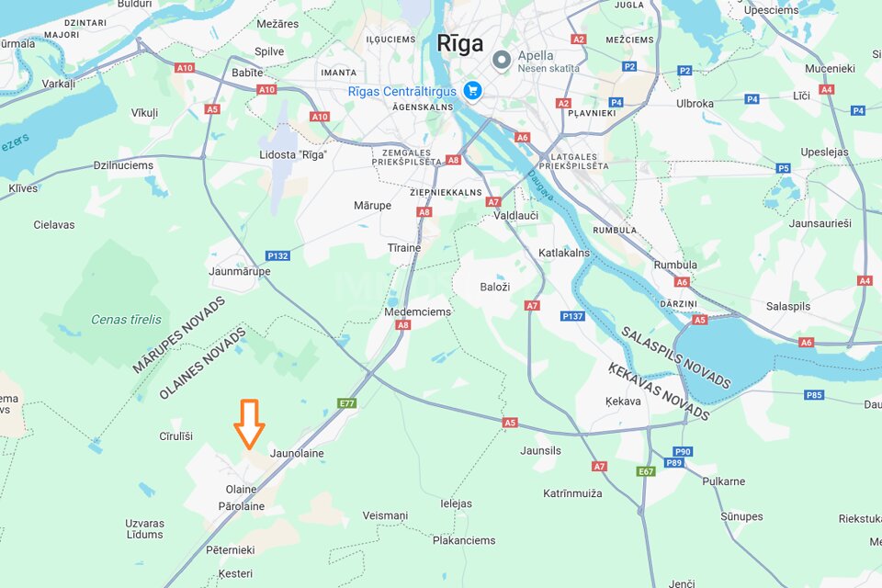Click the Rīgas Centrāltirgus shopping cart pin
The height and width of the screenshot is (588, 882).
click(x=472, y=91)
